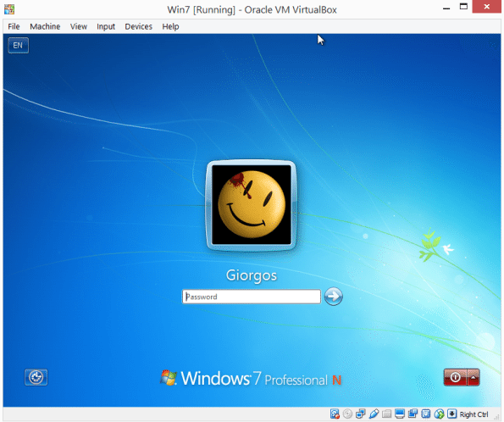Click the network adapters status icon
This screenshot has width=504, height=422.
click(361, 414)
